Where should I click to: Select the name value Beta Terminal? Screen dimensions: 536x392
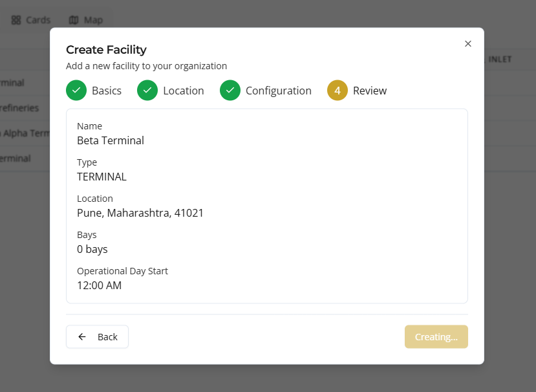[x=111, y=140]
